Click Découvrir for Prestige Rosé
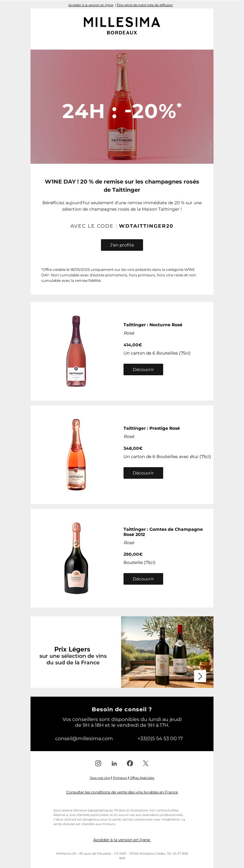The width and height of the screenshot is (244, 868). point(143,473)
